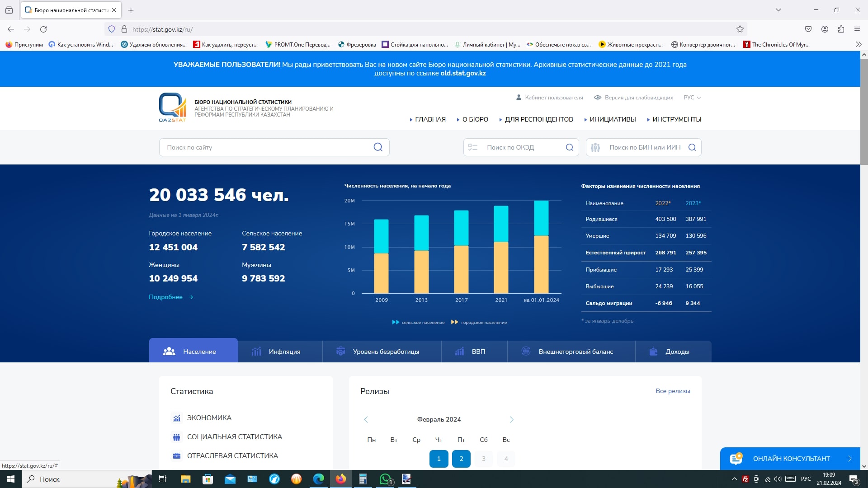Expand the О БЮРО menu

tap(475, 119)
